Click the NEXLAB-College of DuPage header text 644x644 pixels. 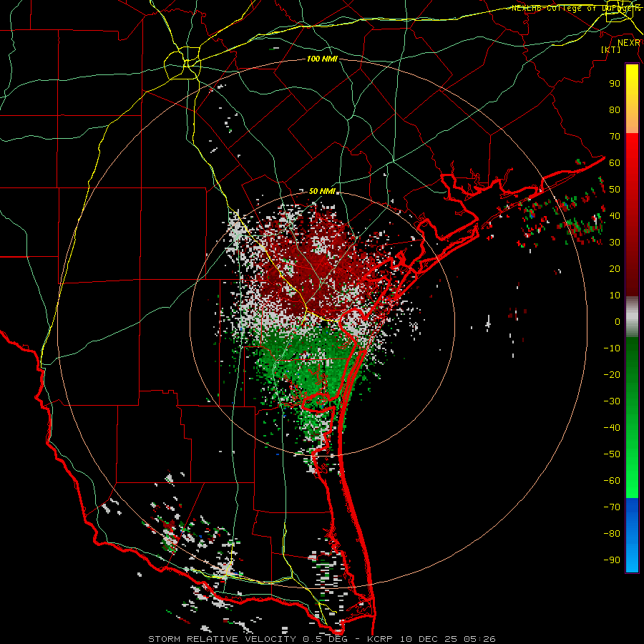pyautogui.click(x=576, y=8)
